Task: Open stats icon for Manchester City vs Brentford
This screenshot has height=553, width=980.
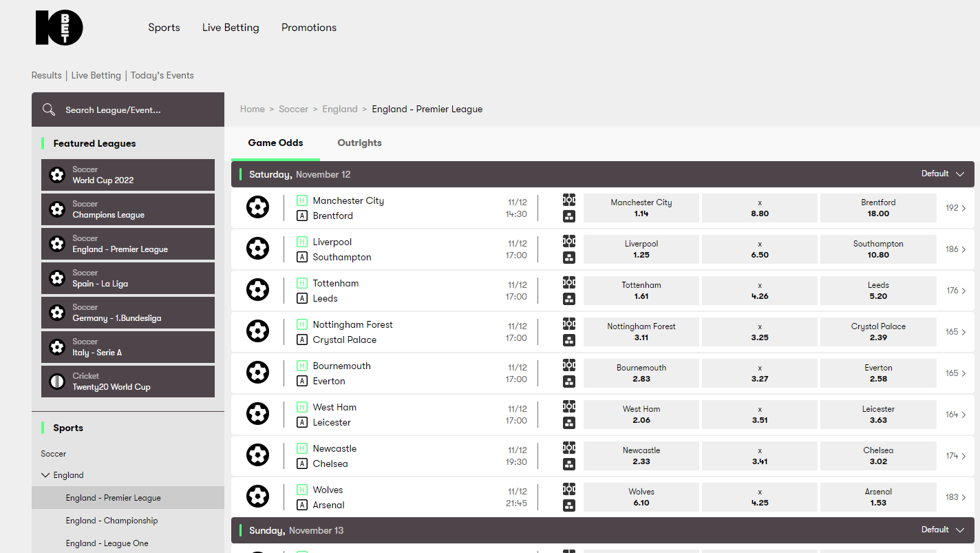Action: [x=569, y=216]
